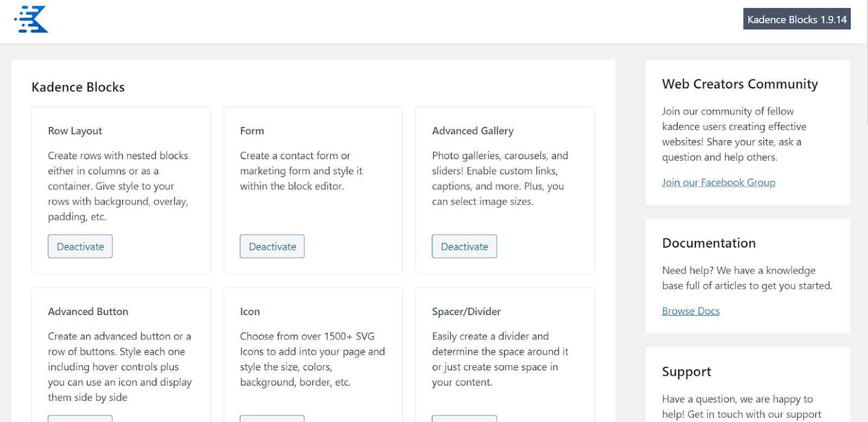Select the Advanced Gallery card title
Image resolution: width=868 pixels, height=422 pixels.
pos(473,131)
